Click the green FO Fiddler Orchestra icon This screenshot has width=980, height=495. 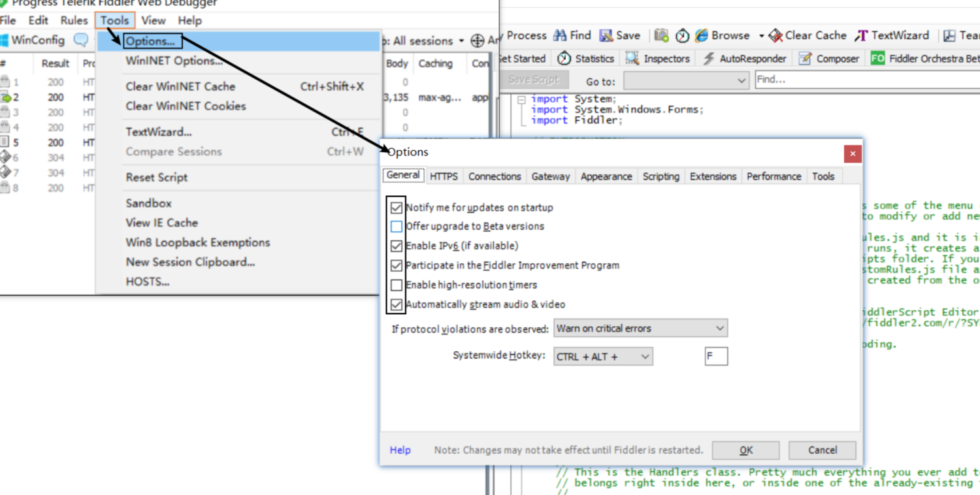pyautogui.click(x=877, y=59)
